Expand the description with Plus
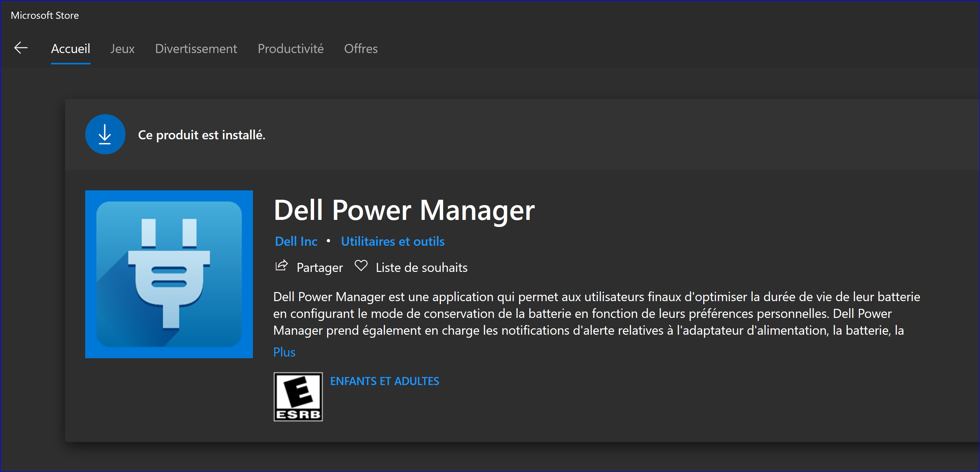The height and width of the screenshot is (472, 980). tap(284, 352)
